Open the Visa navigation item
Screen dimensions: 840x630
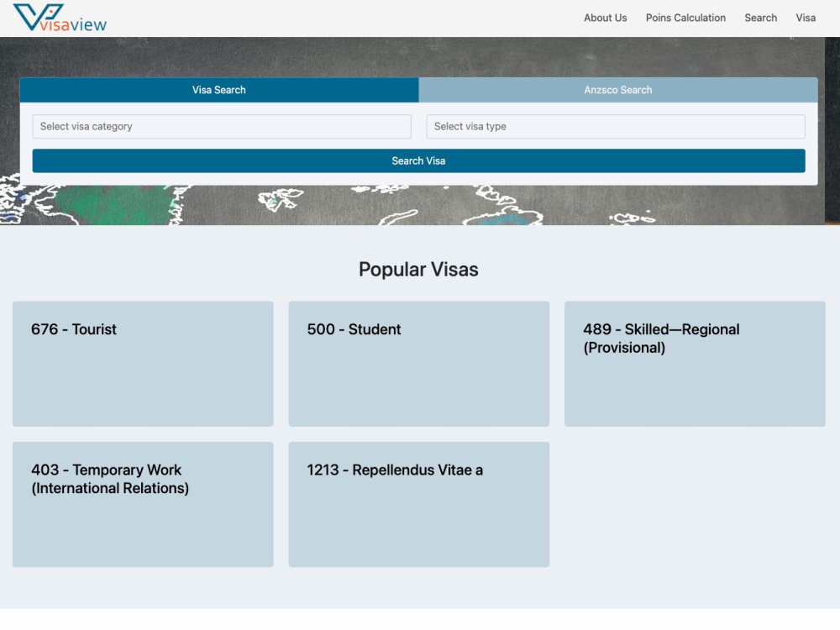[805, 18]
